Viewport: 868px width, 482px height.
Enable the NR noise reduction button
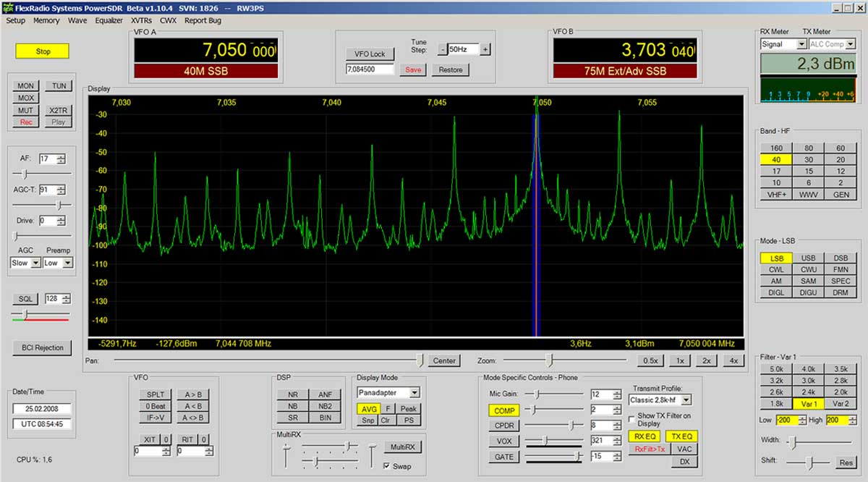292,394
